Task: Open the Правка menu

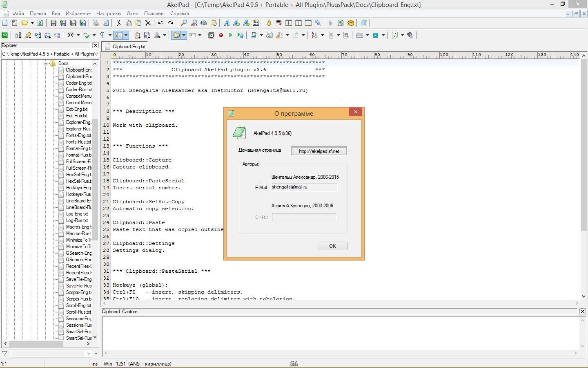Action: (38, 13)
